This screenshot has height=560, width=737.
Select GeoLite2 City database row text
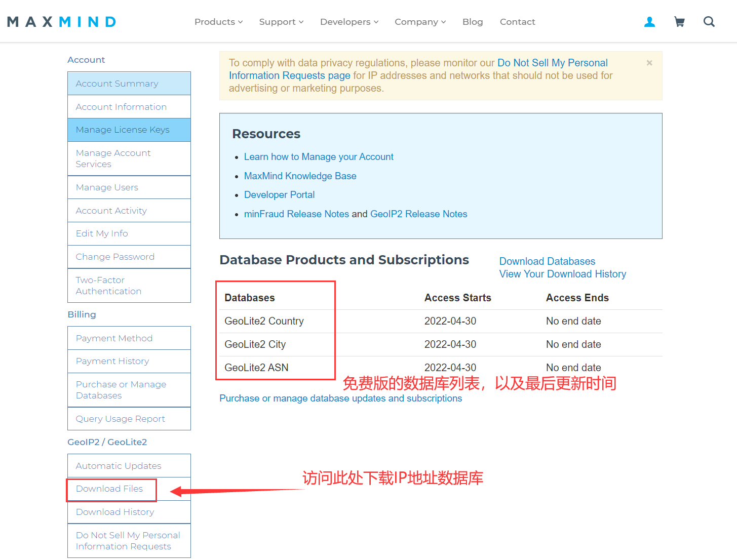pyautogui.click(x=255, y=344)
